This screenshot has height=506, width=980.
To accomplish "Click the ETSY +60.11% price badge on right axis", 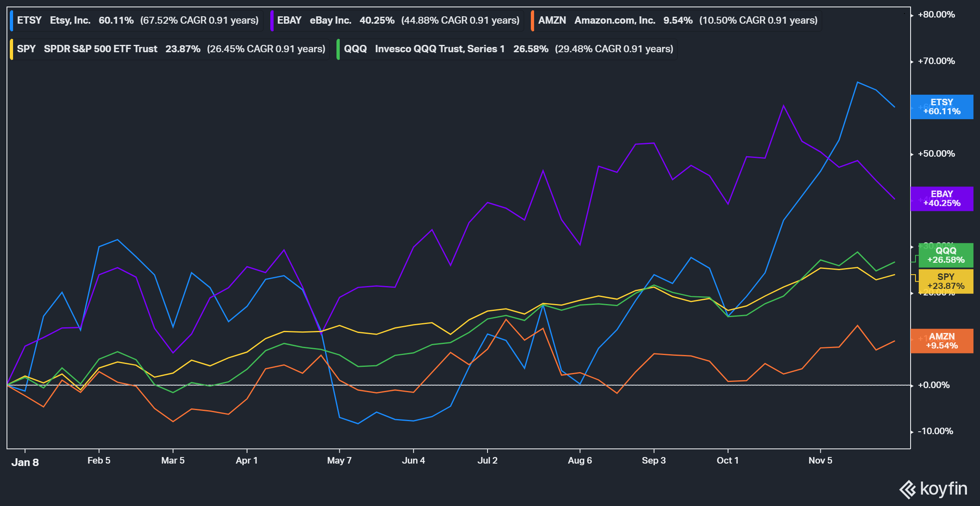I will point(942,107).
